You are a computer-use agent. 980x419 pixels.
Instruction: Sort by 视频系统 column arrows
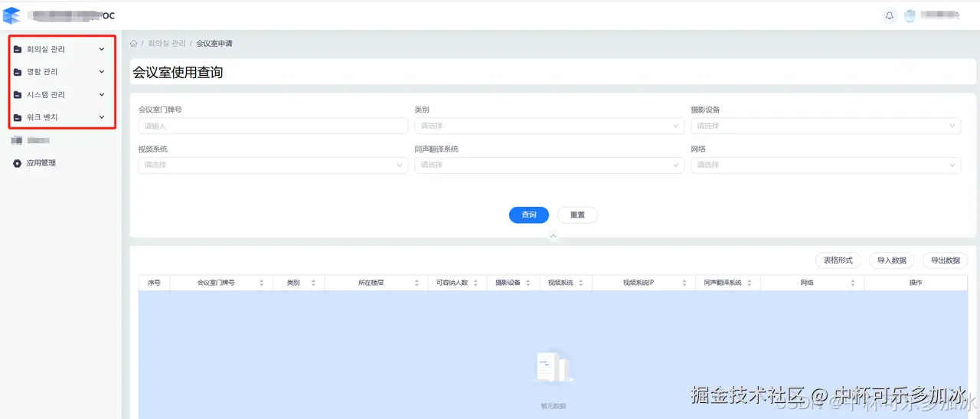tap(581, 283)
